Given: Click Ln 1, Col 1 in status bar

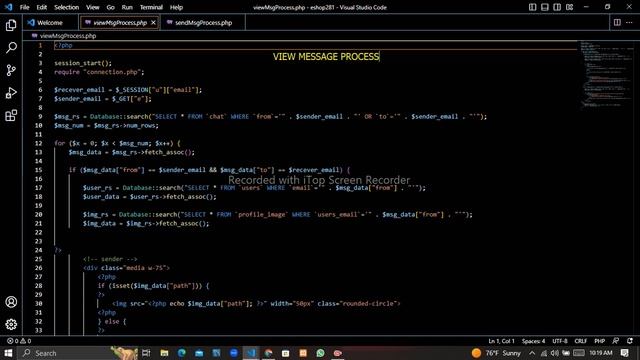Looking at the screenshot, I should [501, 341].
